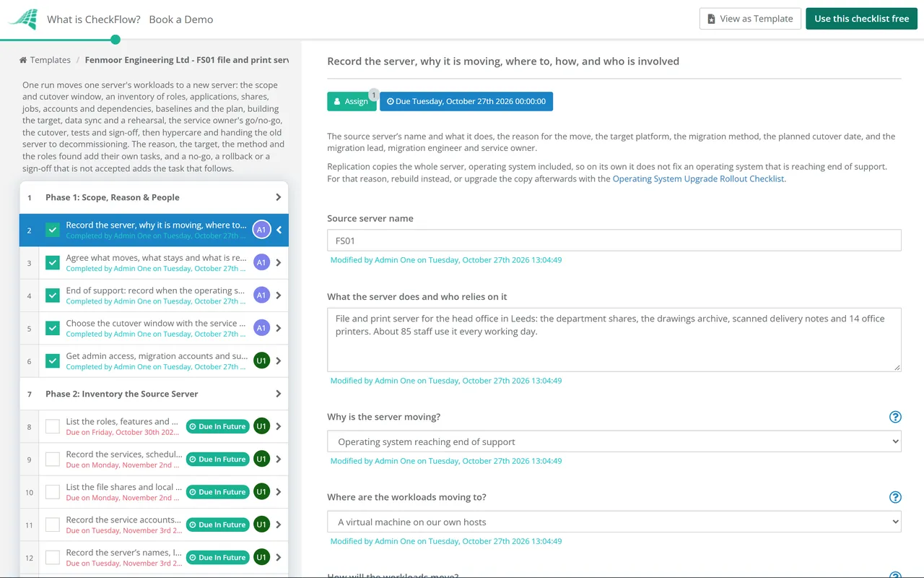Open 'Book a Demo' in the top navigation
The height and width of the screenshot is (578, 924).
point(181,20)
